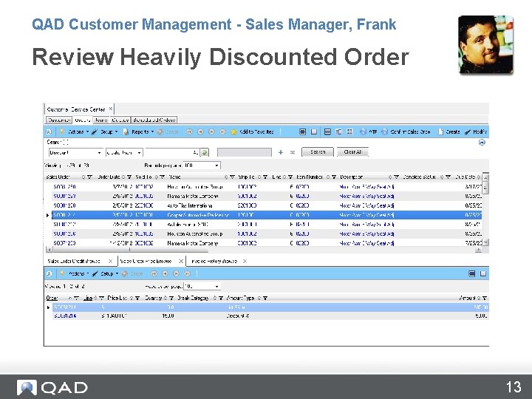Go to last record in upper browse
The height and width of the screenshot is (399, 532).
point(222,132)
